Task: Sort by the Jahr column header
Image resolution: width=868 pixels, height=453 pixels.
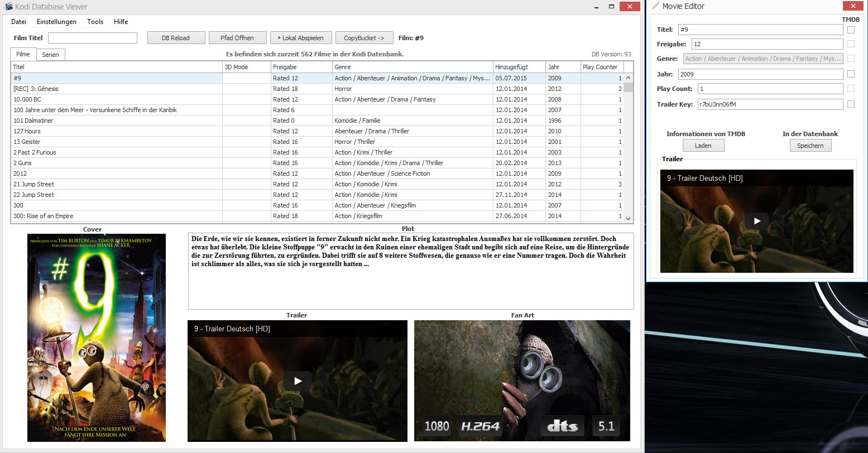Action: [563, 67]
